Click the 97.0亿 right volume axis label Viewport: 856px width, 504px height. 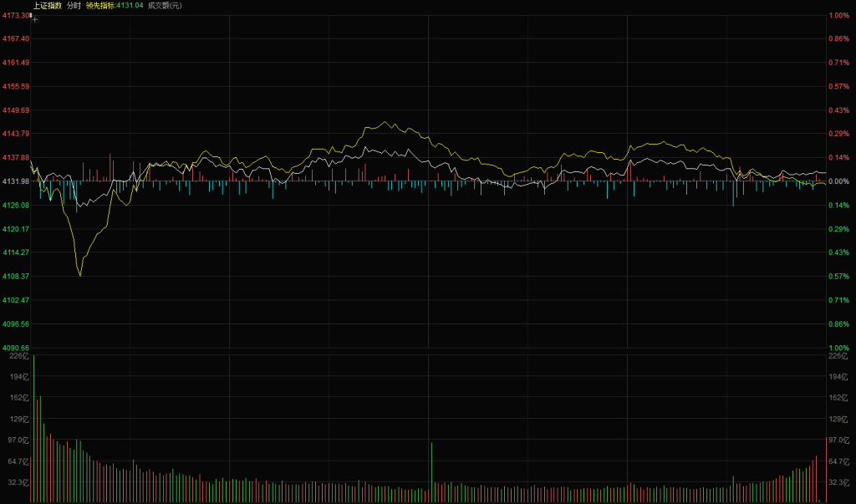tap(838, 440)
